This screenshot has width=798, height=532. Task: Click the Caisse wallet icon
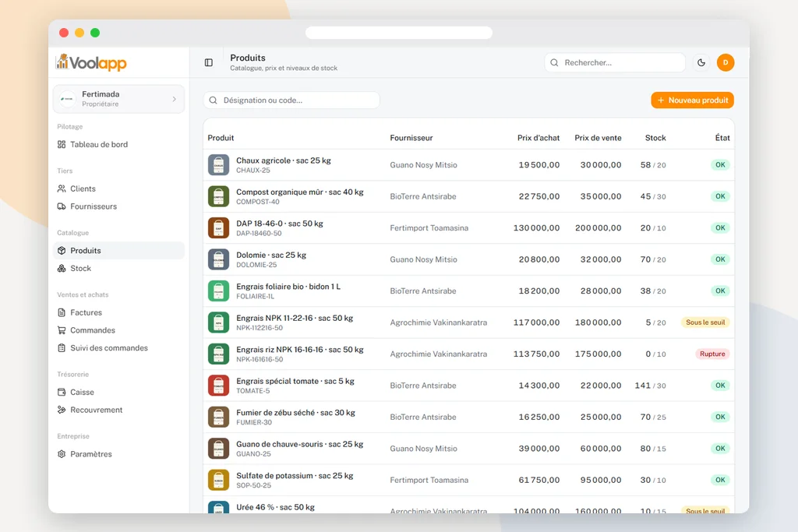(62, 392)
